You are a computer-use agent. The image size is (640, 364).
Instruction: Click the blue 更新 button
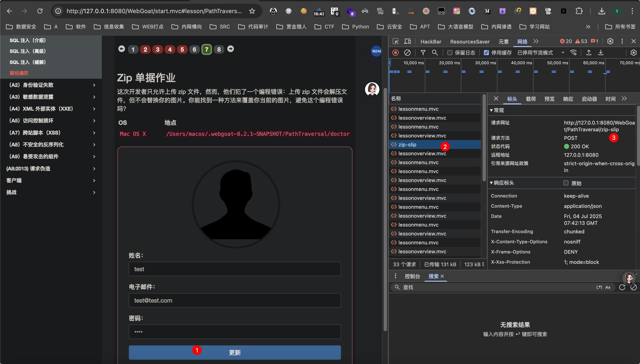(235, 353)
